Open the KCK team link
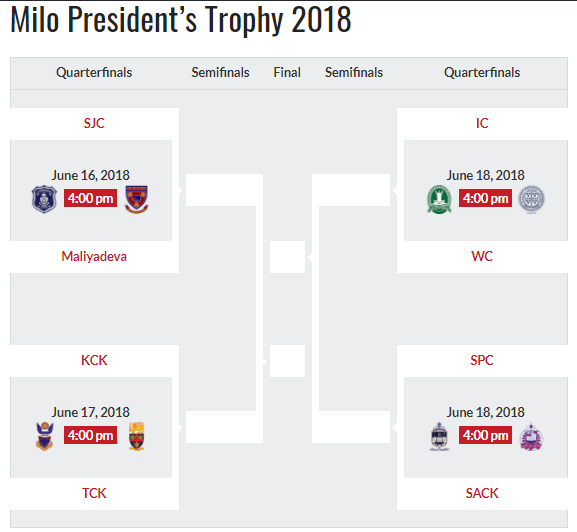Screen dimensions: 577x532 (x=94, y=360)
